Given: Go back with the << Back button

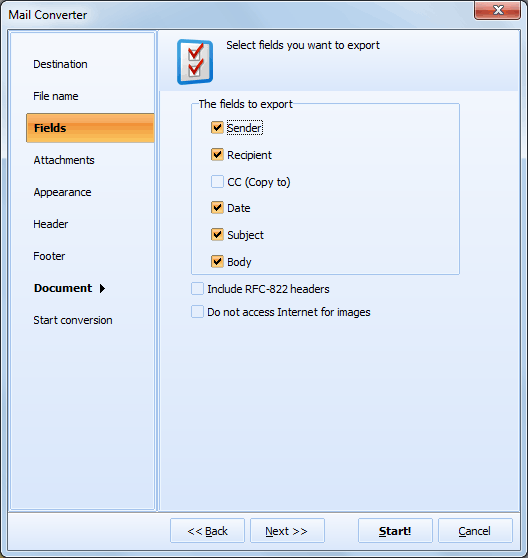Looking at the screenshot, I should pos(207,531).
